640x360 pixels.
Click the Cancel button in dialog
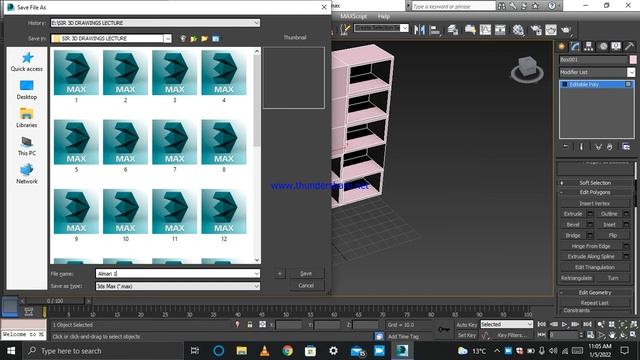click(x=306, y=285)
